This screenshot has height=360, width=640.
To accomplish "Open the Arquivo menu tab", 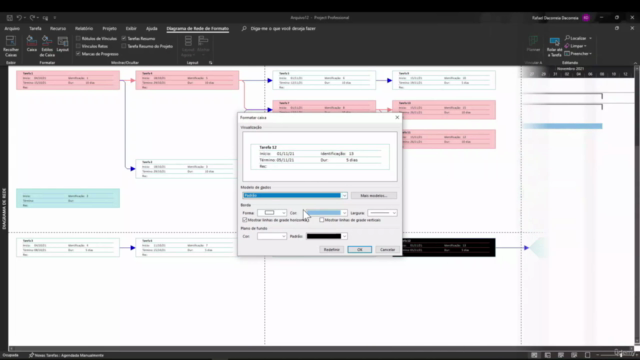I will tap(12, 29).
